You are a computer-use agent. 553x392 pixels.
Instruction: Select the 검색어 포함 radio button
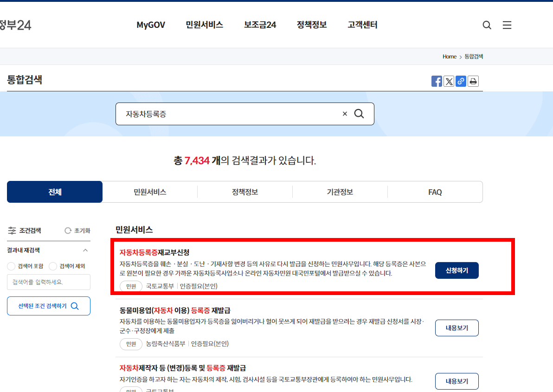pyautogui.click(x=11, y=265)
